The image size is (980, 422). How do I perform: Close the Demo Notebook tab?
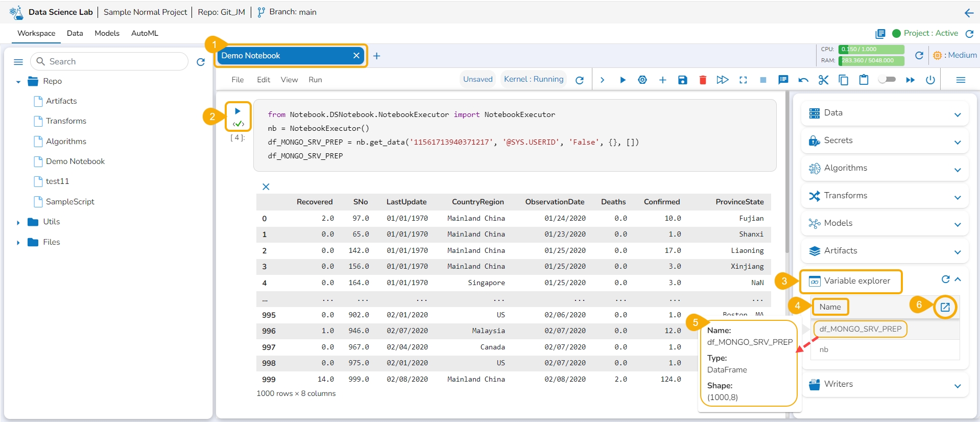point(356,56)
